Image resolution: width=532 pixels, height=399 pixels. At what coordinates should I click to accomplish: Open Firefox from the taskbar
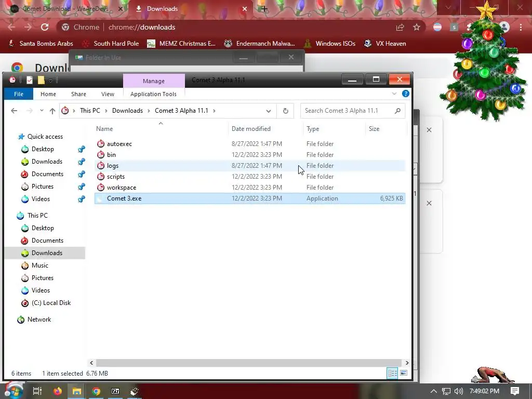[x=58, y=391]
